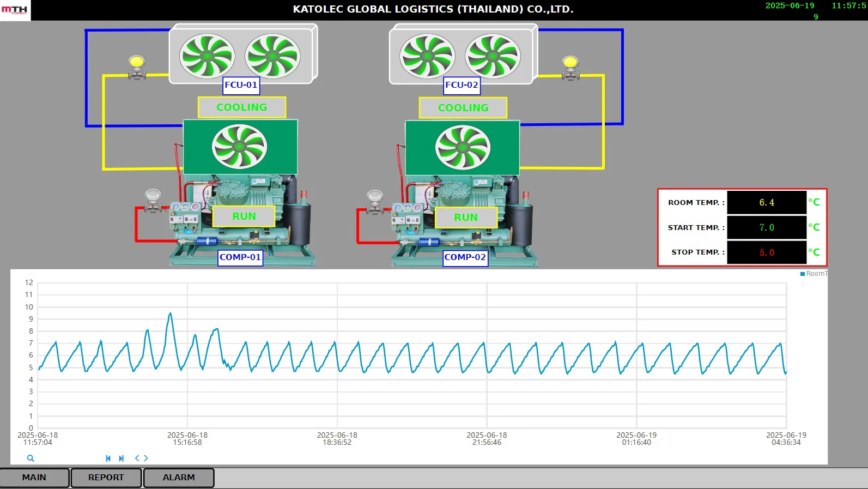Click the chart zoom magnifier icon
The width and height of the screenshot is (868, 489).
click(31, 458)
